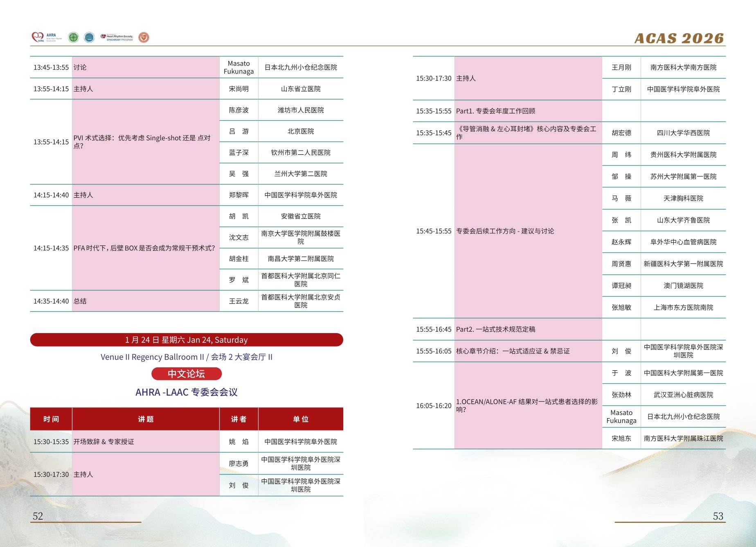The height and width of the screenshot is (547, 756).
Task: Click Part2. 一站式技术规范定稿 row
Action: click(x=569, y=329)
